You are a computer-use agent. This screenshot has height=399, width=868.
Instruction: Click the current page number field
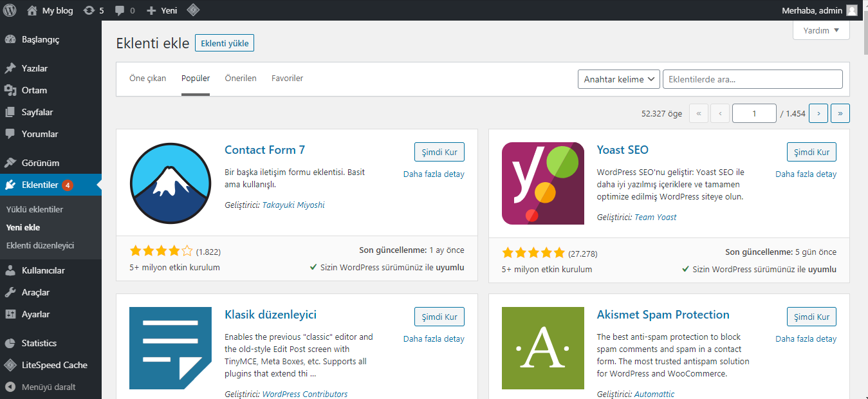click(x=754, y=113)
